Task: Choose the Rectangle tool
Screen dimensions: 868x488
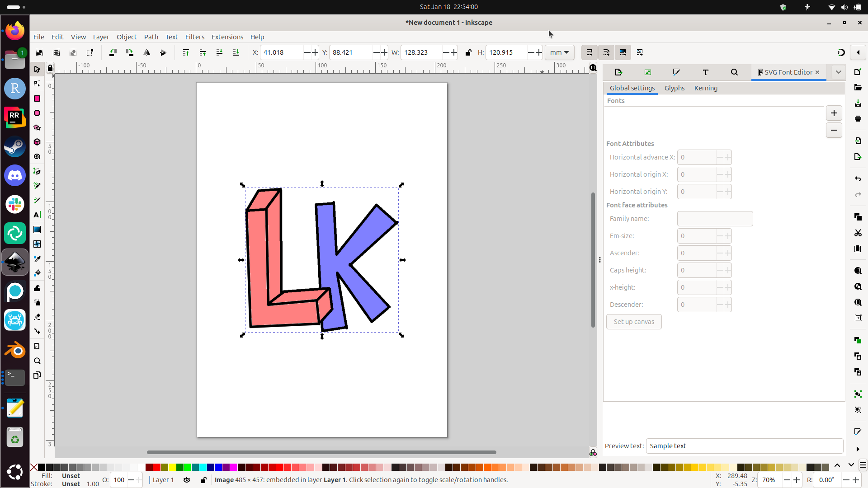Action: pos(37,99)
